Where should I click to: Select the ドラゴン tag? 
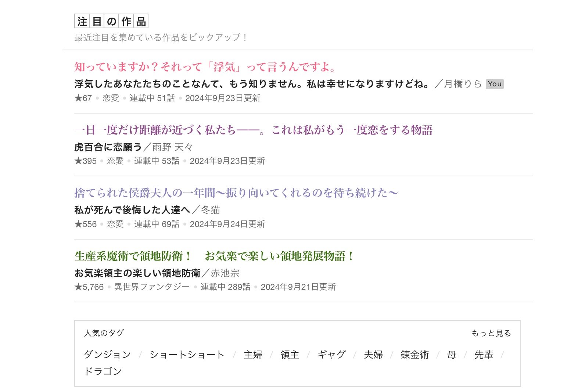click(x=103, y=371)
